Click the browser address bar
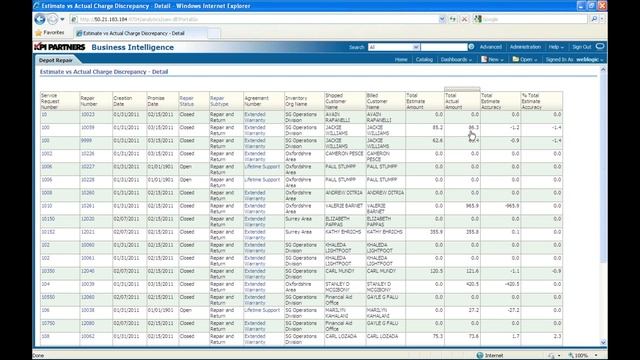 254,19
